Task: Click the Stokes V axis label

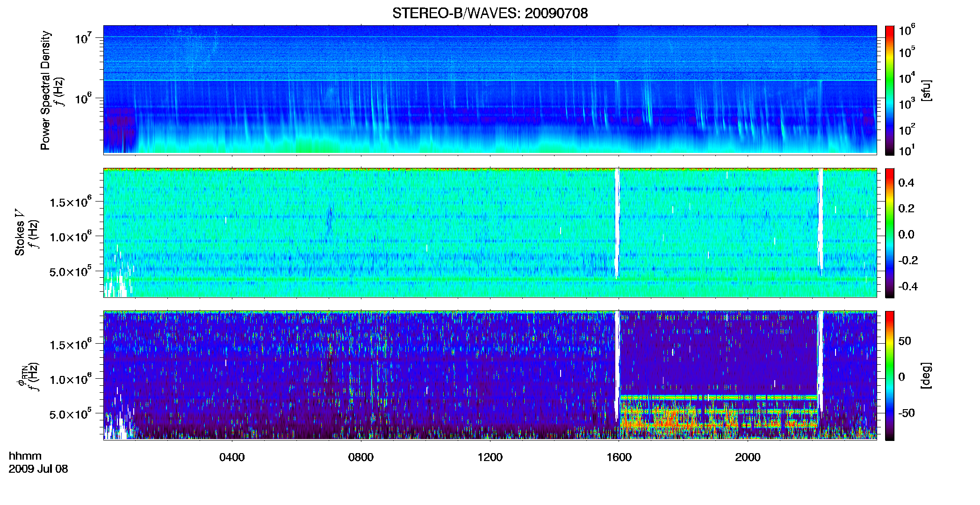Action: [20, 232]
